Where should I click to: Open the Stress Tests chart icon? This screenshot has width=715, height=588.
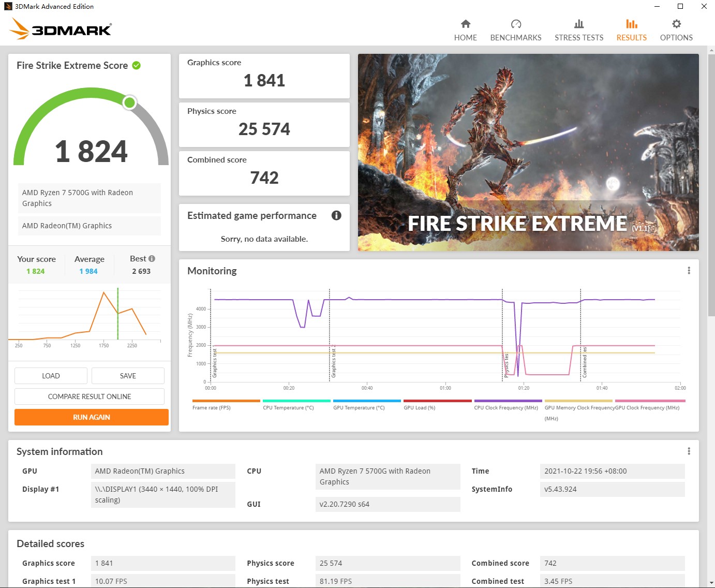[579, 24]
